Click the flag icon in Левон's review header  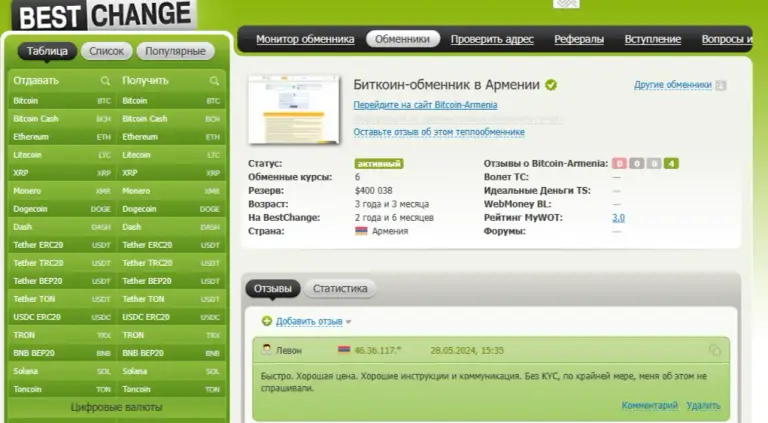click(x=344, y=350)
